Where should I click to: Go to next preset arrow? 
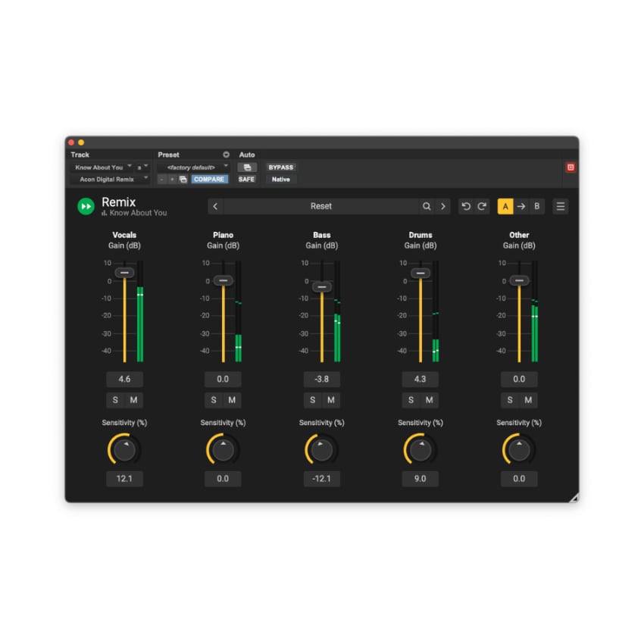click(x=443, y=206)
